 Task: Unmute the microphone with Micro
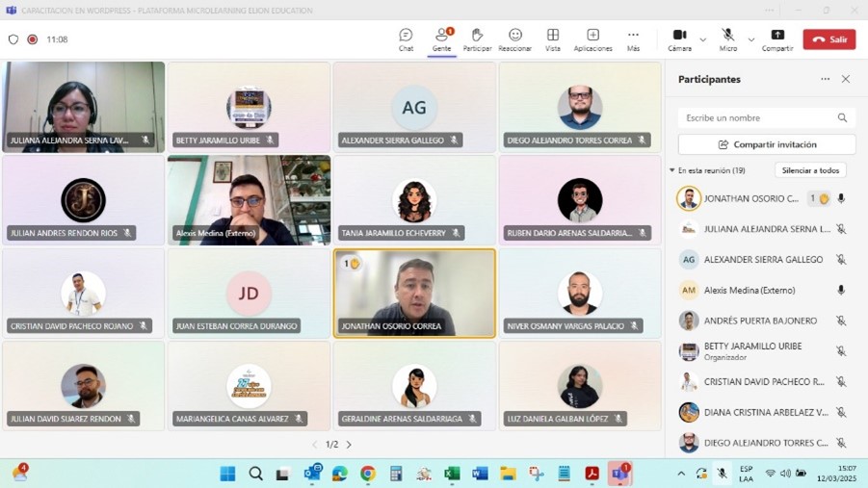(x=727, y=39)
